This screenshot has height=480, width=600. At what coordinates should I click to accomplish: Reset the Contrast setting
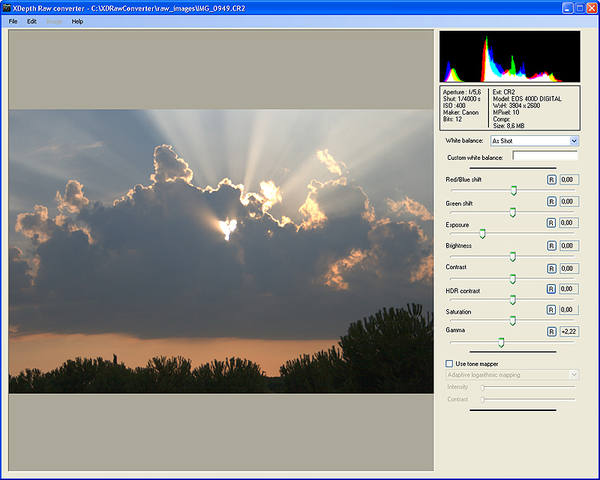point(551,268)
